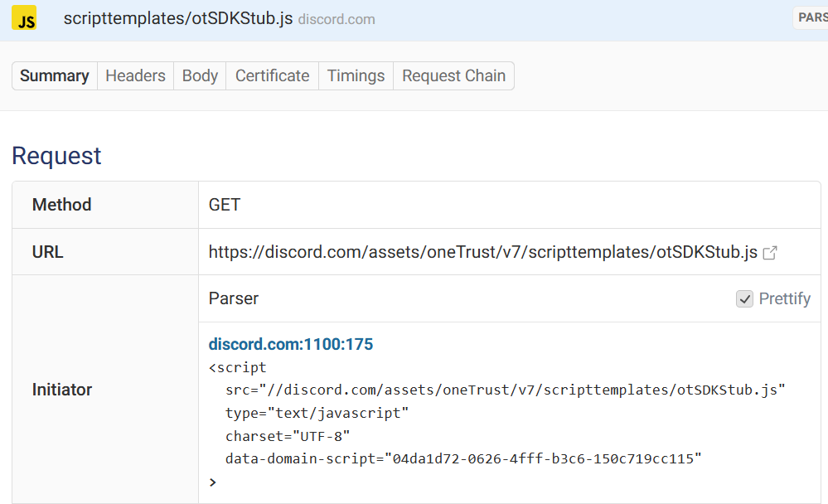The height and width of the screenshot is (504, 828).
Task: Open the Request Chain tab
Action: (x=453, y=75)
